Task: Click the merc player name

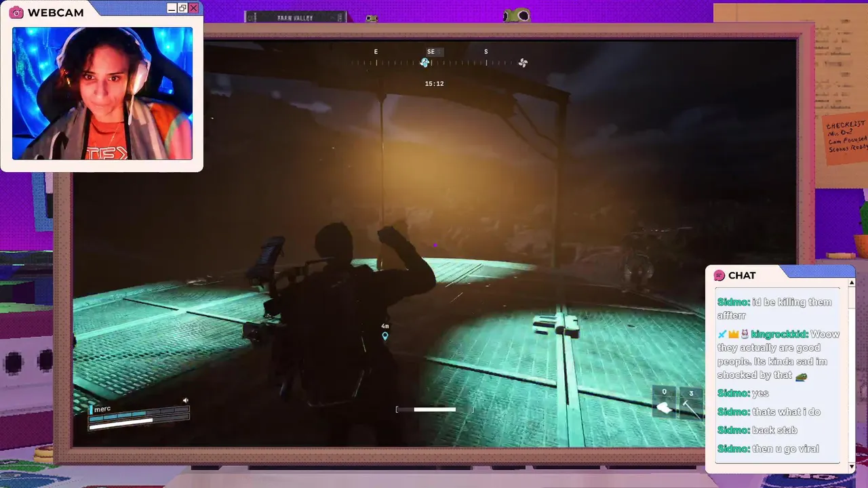Action: click(102, 409)
